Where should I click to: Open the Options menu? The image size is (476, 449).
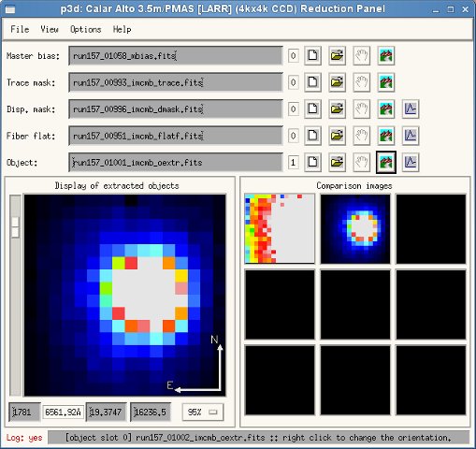[86, 29]
